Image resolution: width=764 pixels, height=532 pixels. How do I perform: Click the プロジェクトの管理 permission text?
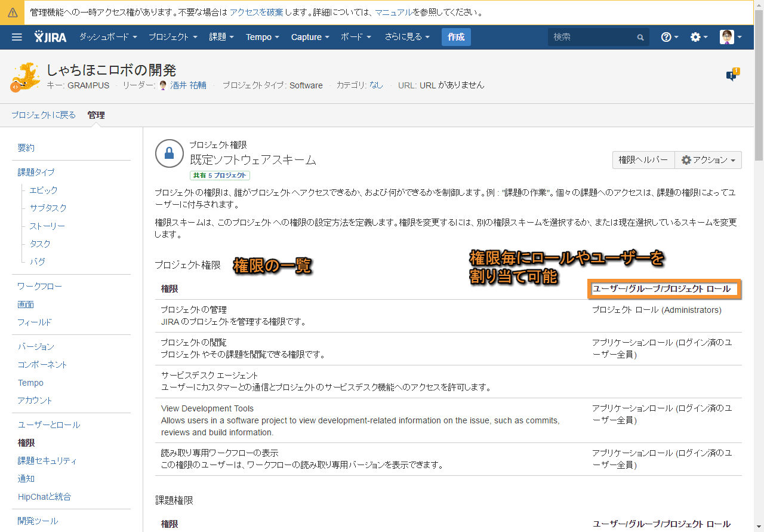tap(194, 310)
